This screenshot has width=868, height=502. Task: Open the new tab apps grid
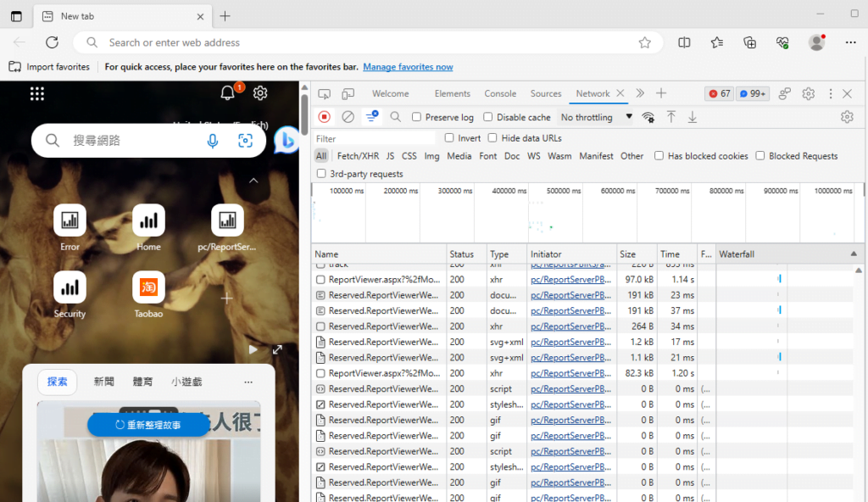click(x=37, y=93)
